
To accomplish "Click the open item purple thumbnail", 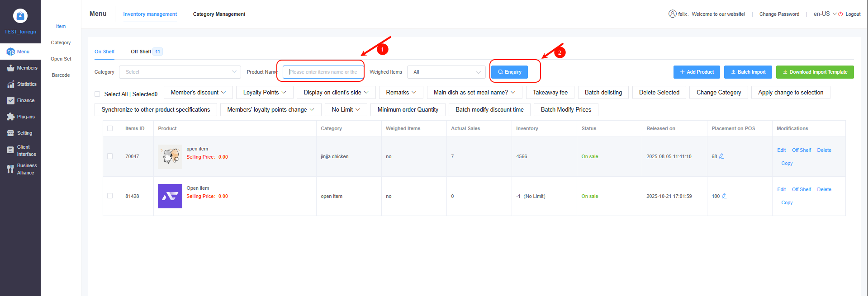I will (170, 196).
